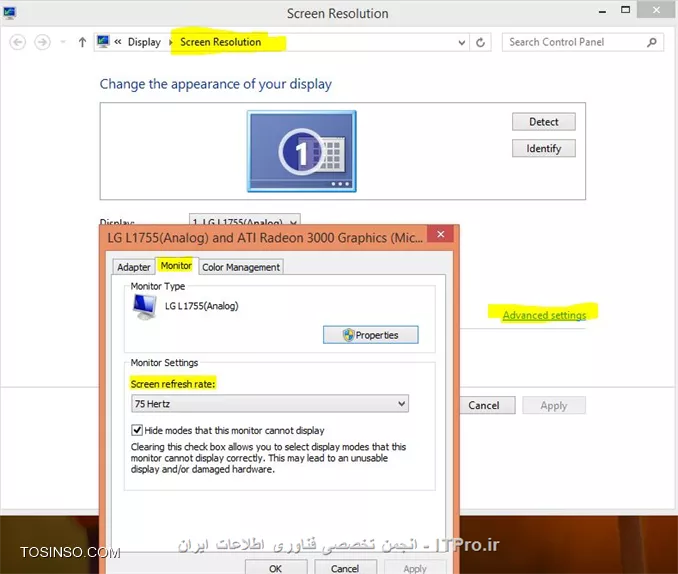Click the search magnifier icon
Image resolution: width=678 pixels, height=574 pixels.
652,42
